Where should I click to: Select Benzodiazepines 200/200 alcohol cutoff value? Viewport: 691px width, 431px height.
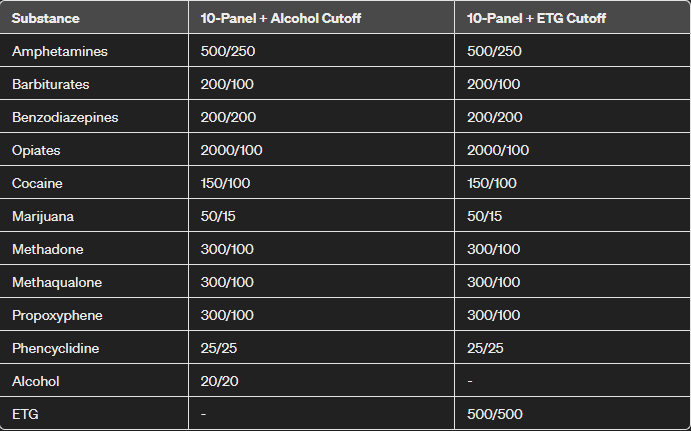click(228, 118)
